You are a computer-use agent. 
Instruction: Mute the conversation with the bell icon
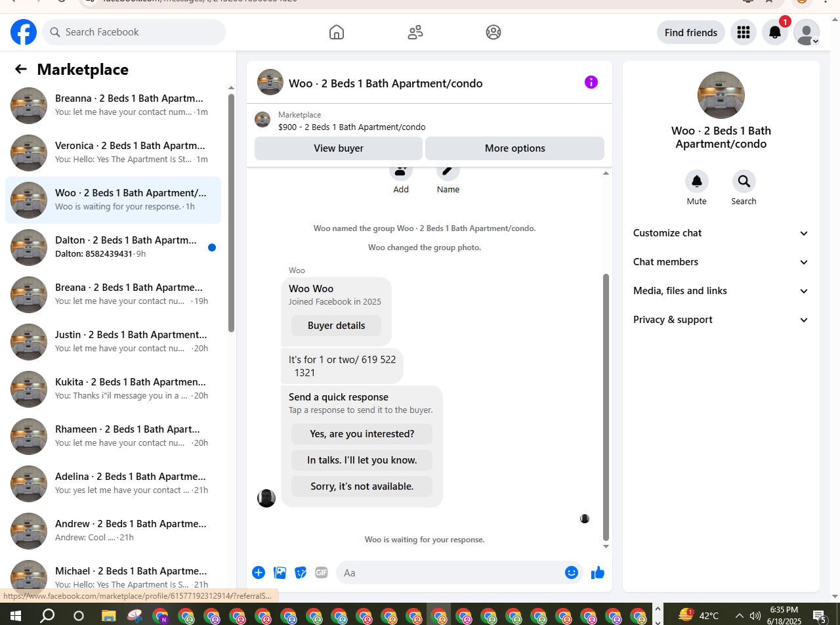click(x=697, y=181)
